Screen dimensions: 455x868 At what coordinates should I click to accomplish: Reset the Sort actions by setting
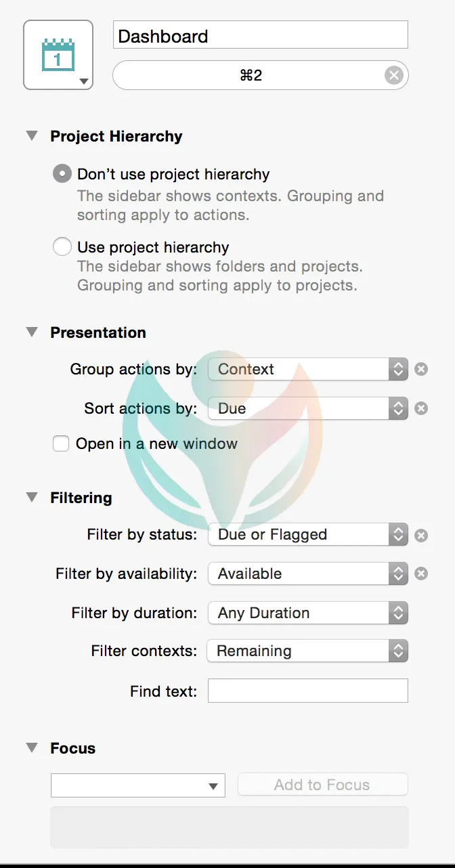[x=421, y=409]
